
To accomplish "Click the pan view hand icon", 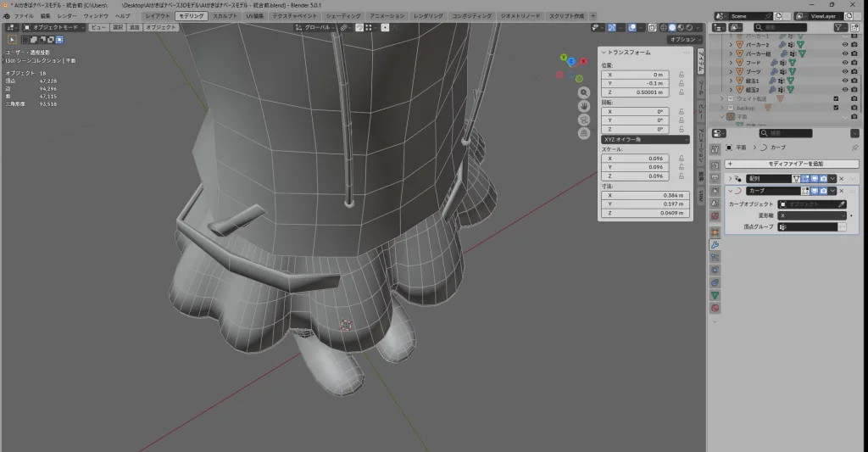I will (x=584, y=106).
